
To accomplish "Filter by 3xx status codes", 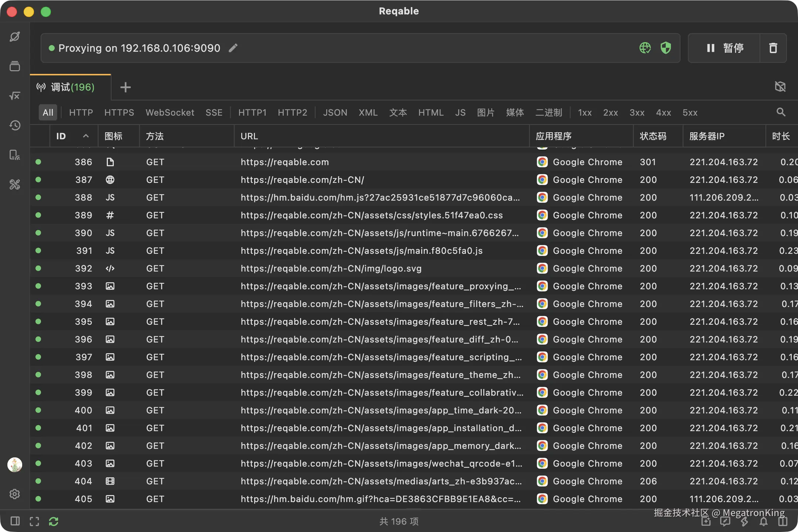I will (637, 113).
